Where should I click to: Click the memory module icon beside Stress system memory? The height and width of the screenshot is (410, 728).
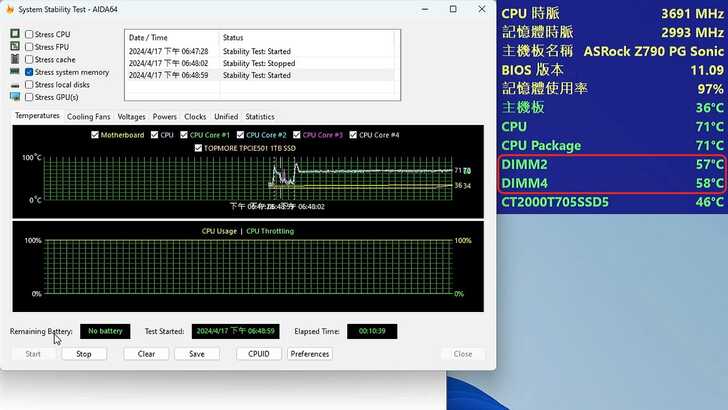(x=15, y=72)
